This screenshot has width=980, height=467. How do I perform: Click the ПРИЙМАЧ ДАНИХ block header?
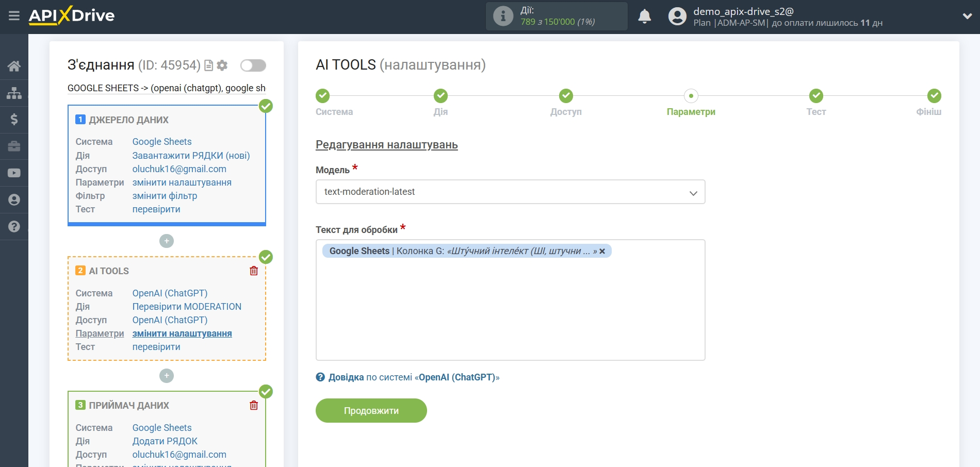click(x=129, y=406)
